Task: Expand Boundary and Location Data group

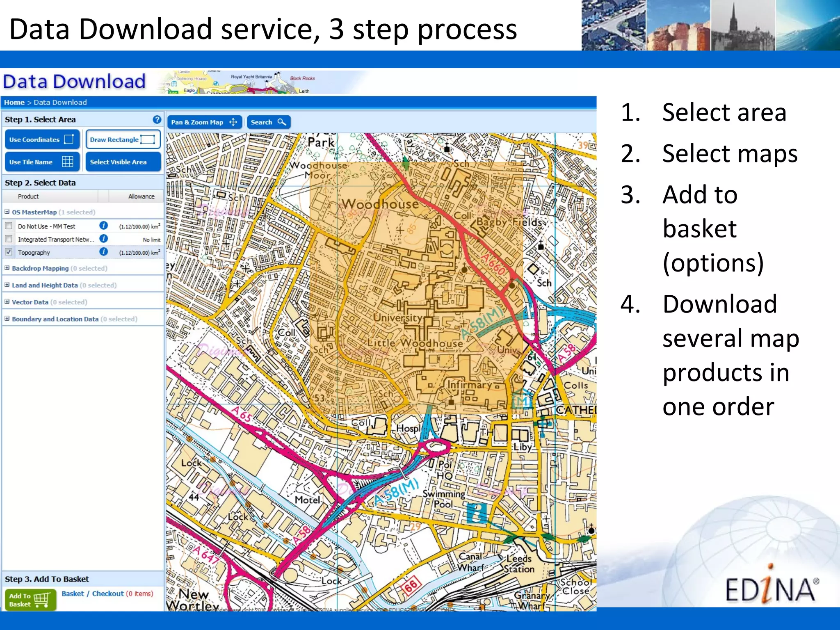Action: point(7,318)
